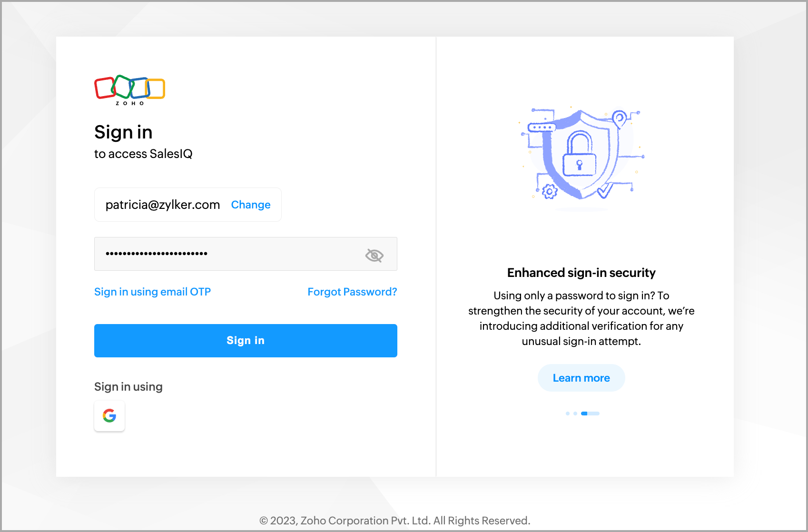Click the checkmark icon below the shield
Screen dimensions: 808x532
pyautogui.click(x=605, y=190)
